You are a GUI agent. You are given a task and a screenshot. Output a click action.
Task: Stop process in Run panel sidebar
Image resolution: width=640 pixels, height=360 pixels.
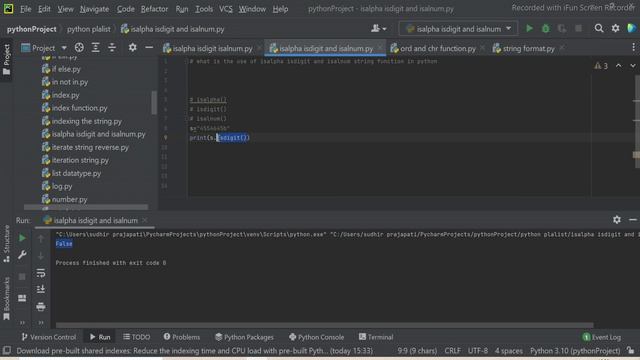click(x=22, y=277)
